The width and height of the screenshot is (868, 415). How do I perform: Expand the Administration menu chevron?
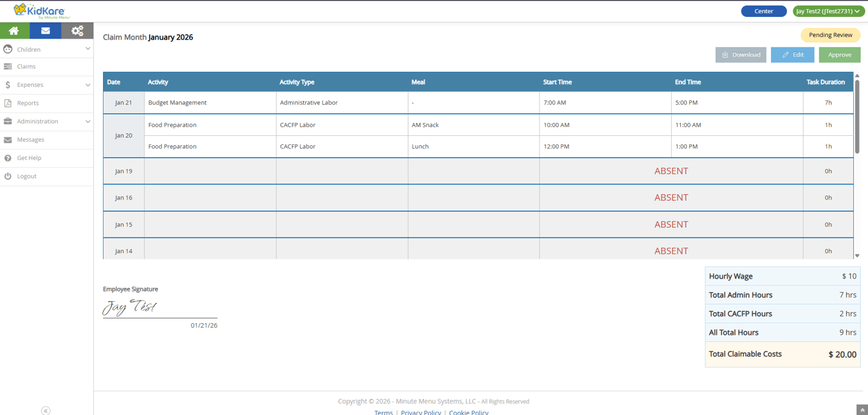87,121
